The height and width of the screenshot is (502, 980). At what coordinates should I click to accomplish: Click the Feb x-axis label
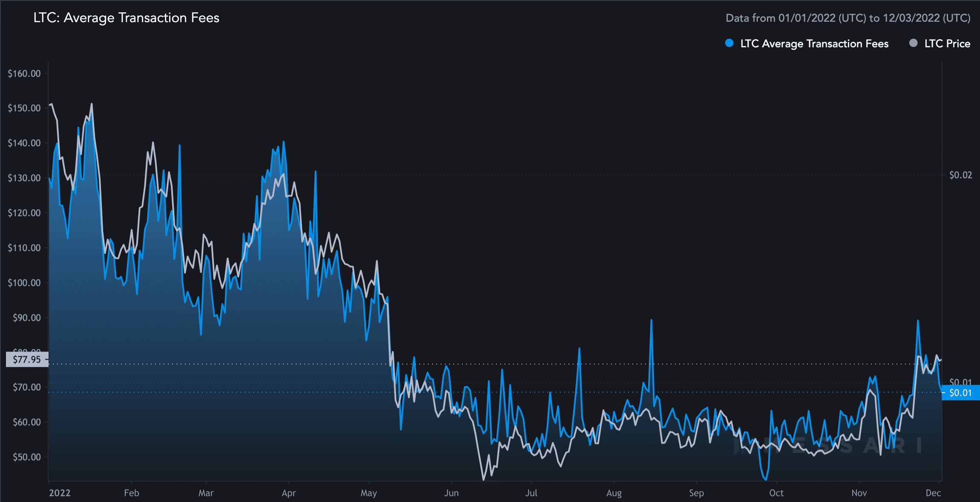tap(132, 493)
